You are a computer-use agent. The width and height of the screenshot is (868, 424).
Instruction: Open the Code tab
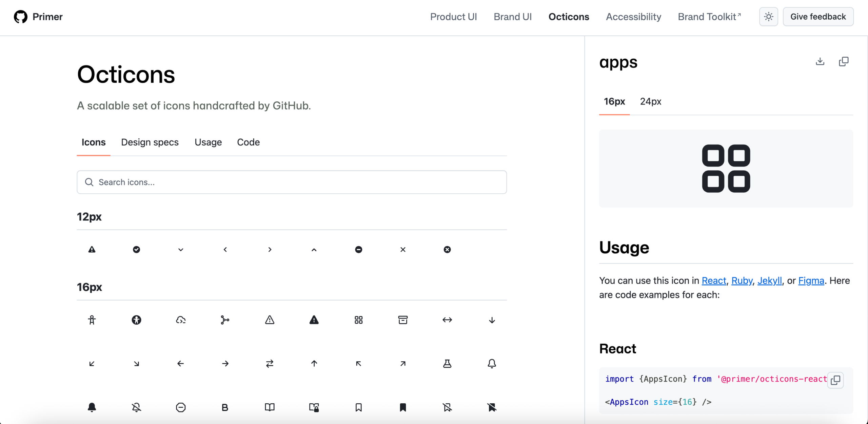click(249, 142)
